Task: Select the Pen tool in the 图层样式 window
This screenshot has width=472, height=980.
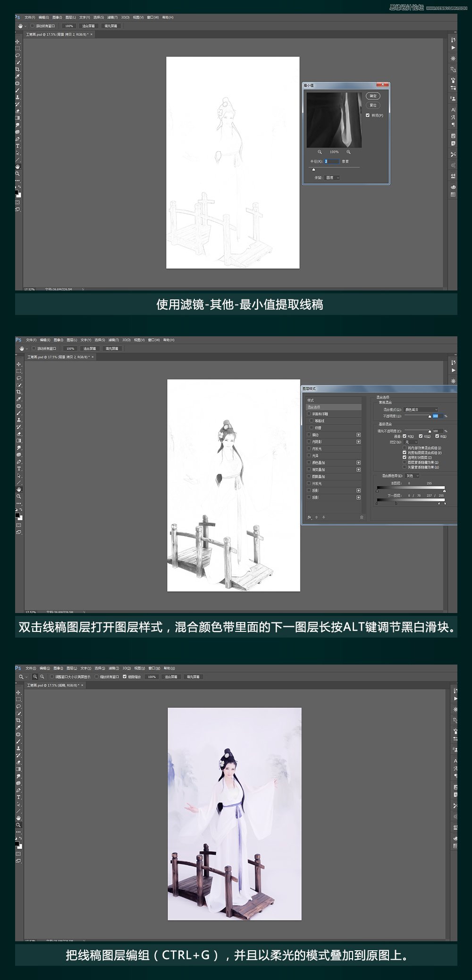Action: coord(19,461)
